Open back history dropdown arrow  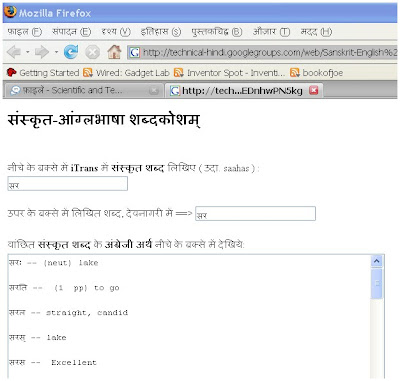tap(28, 52)
